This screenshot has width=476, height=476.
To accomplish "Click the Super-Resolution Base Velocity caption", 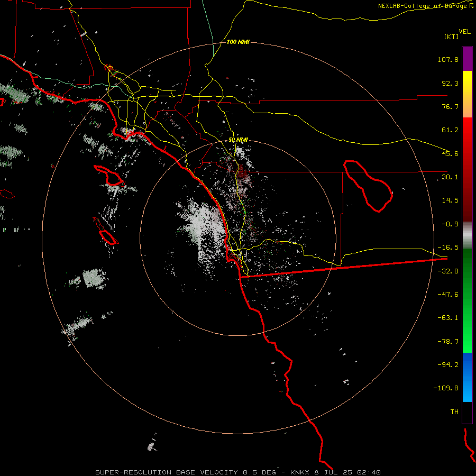I will pos(237,472).
